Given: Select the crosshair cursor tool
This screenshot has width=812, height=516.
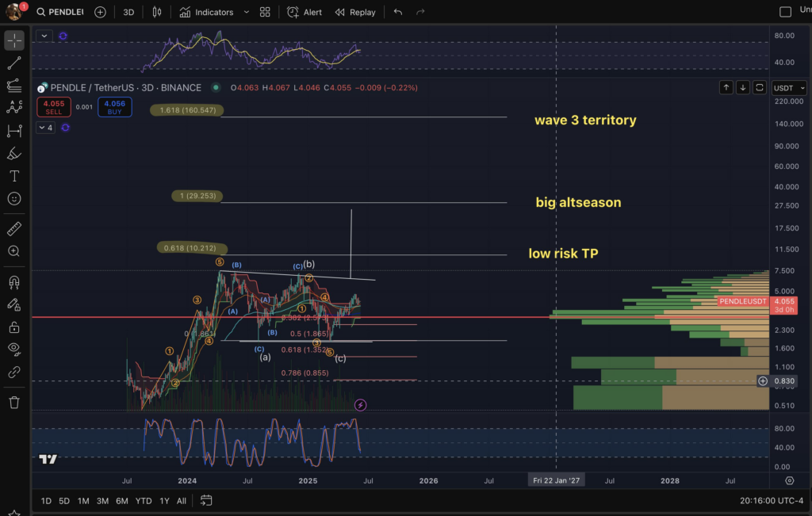Looking at the screenshot, I should coord(14,40).
